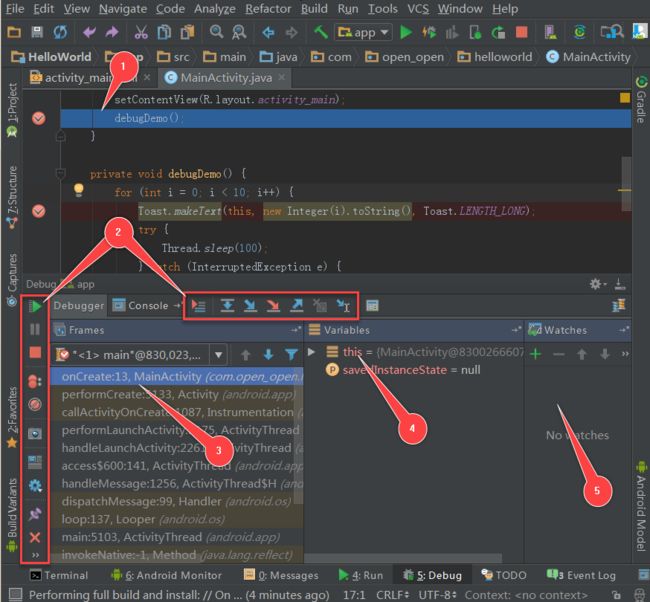This screenshot has width=650, height=602.
Task: Click the Save All disk icon
Action: click(37, 32)
